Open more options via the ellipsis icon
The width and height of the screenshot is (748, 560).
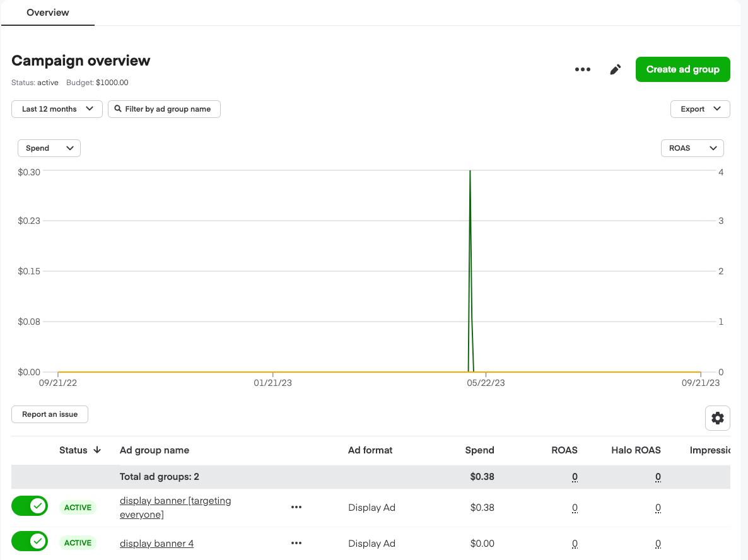pos(582,69)
